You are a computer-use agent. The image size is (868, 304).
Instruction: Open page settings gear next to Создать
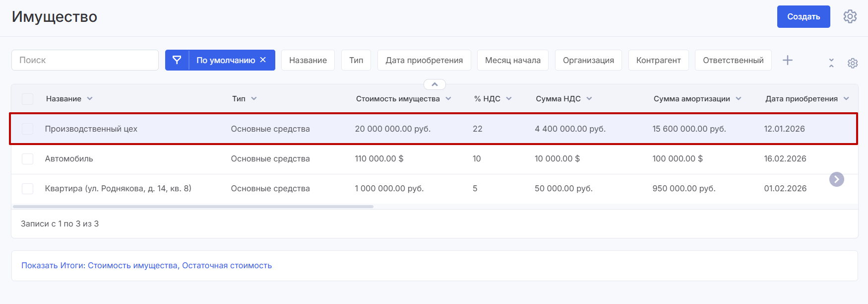[850, 16]
